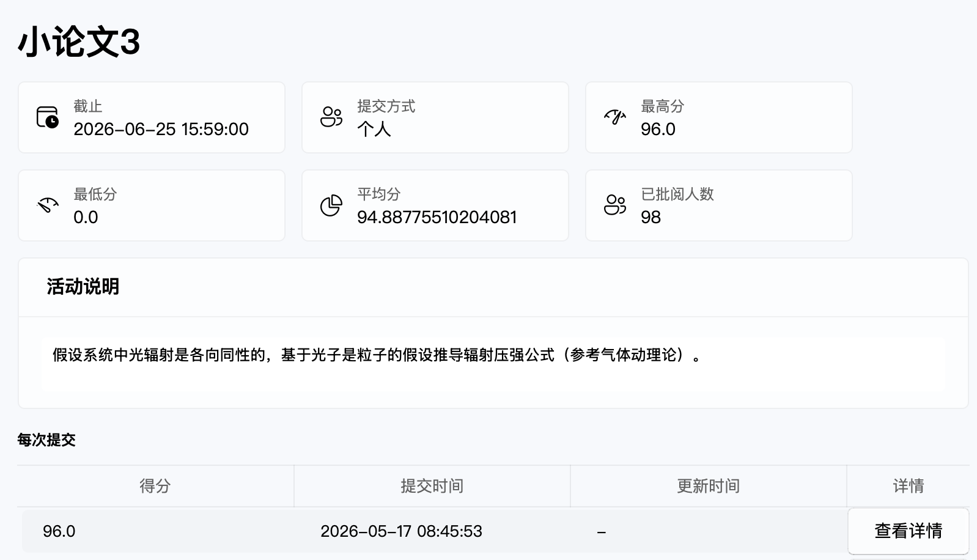The width and height of the screenshot is (977, 560).
Task: Click the pie chart icon beside 平均分
Action: [331, 205]
